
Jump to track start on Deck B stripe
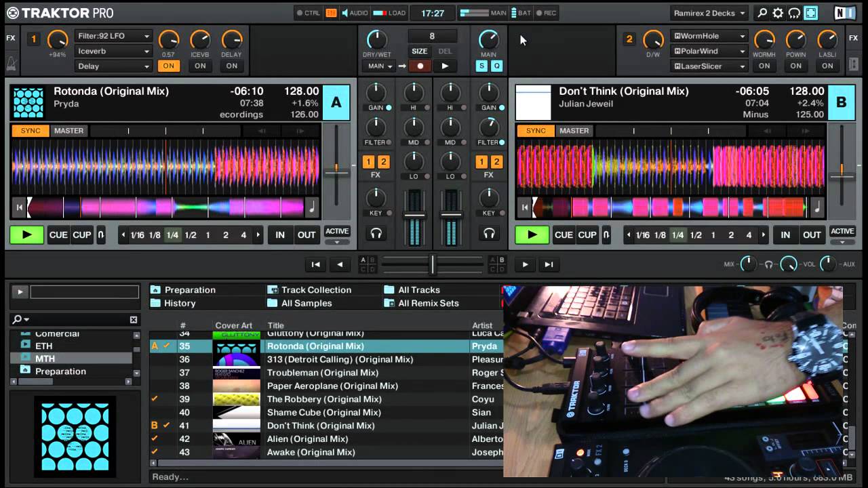[x=524, y=208]
